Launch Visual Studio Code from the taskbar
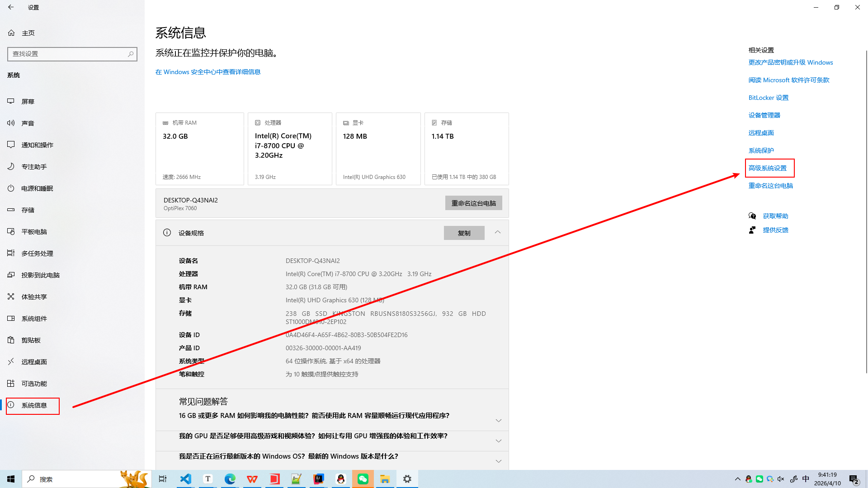This screenshot has width=868, height=488. click(185, 479)
